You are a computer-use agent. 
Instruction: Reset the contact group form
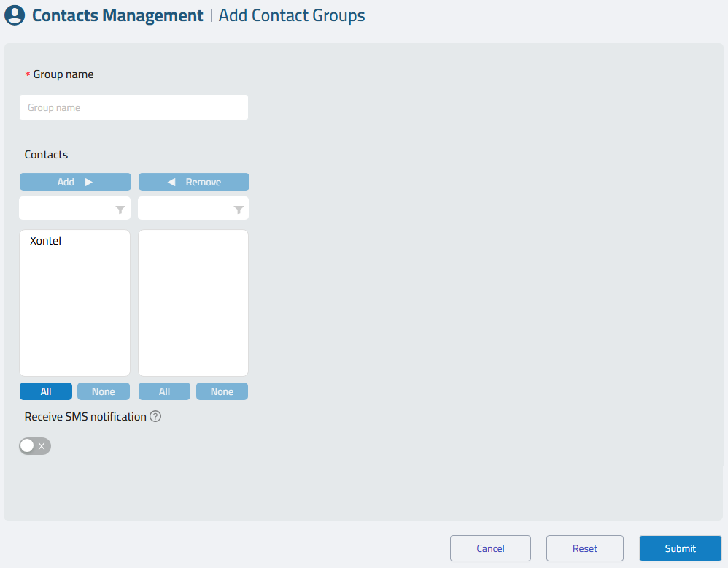[x=584, y=548]
